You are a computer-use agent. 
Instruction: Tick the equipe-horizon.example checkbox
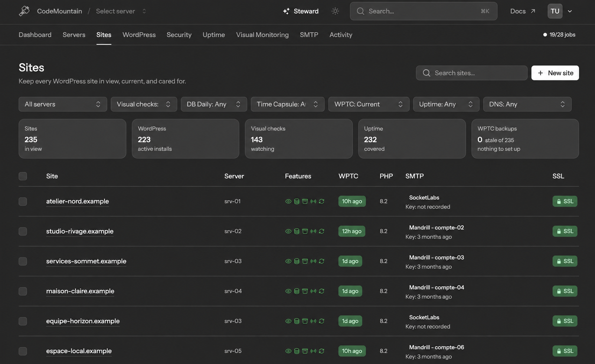pyautogui.click(x=23, y=321)
